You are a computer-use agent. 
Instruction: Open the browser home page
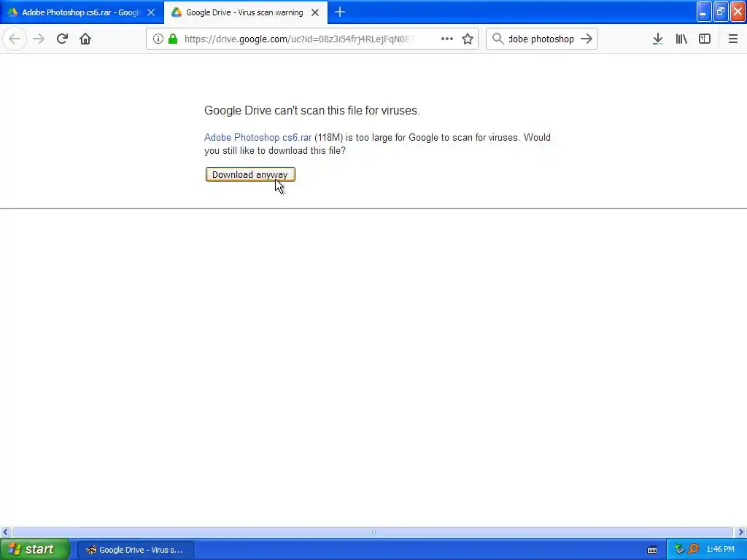(x=85, y=39)
